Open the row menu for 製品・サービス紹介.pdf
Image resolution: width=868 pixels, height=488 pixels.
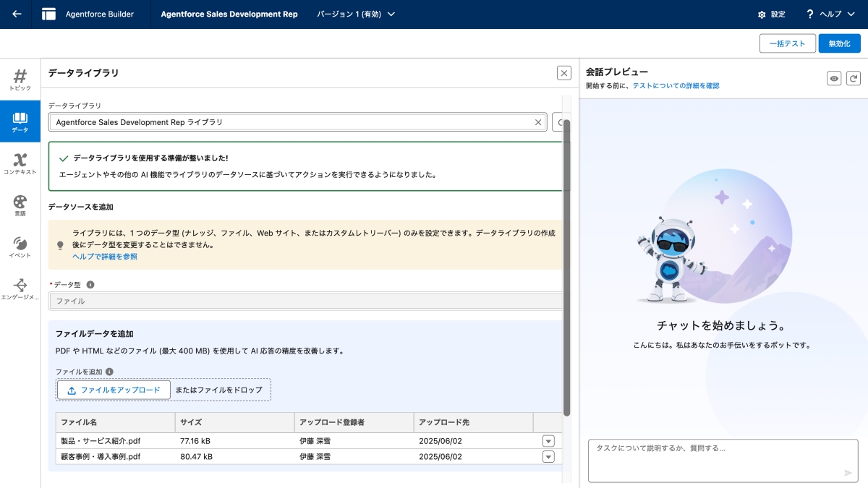(548, 441)
